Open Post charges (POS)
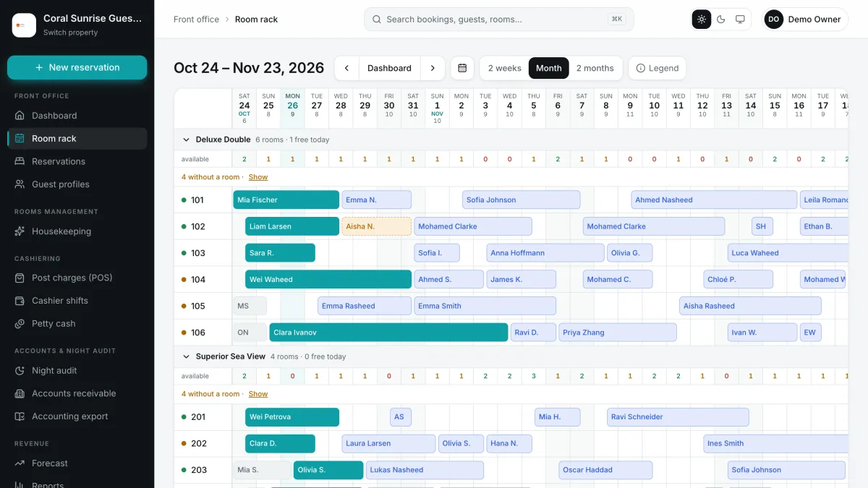Screen dimensions: 868x488 tap(77, 278)
